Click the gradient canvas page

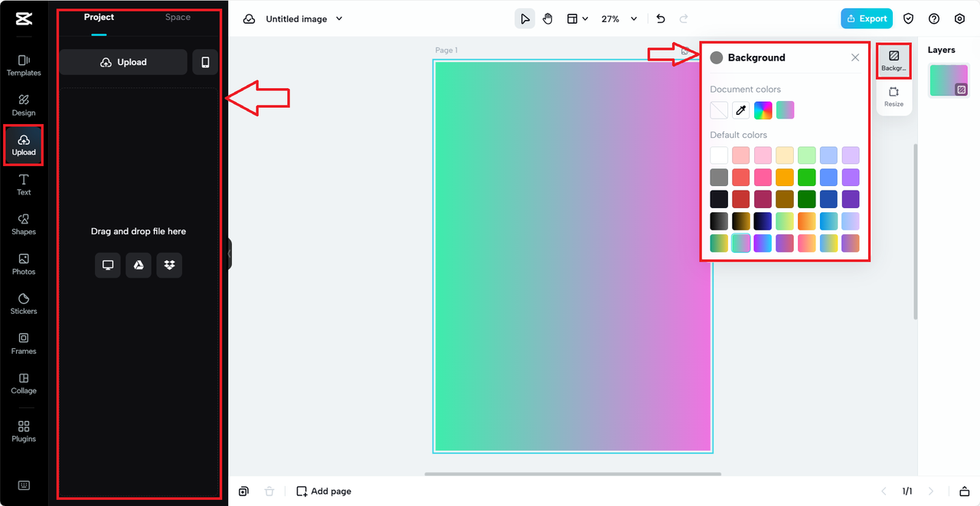573,256
